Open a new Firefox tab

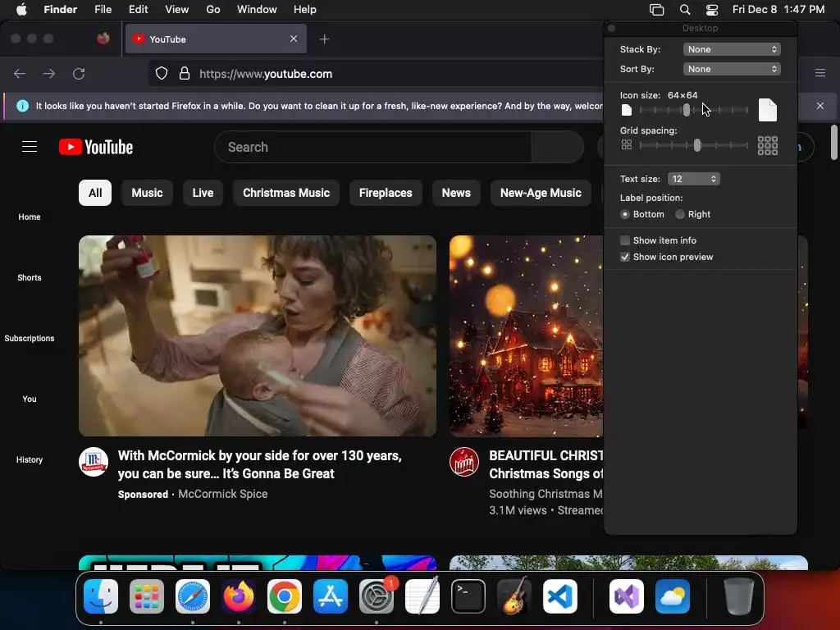pos(324,39)
